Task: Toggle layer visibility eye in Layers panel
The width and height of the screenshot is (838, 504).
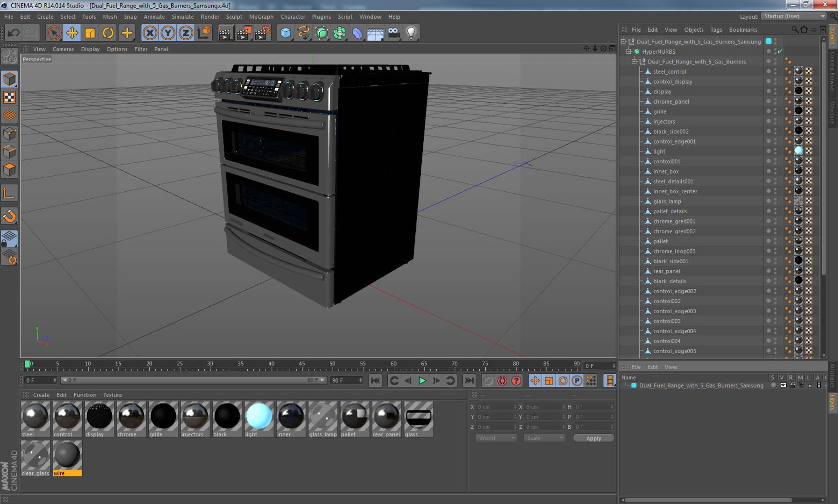Action: (x=783, y=385)
